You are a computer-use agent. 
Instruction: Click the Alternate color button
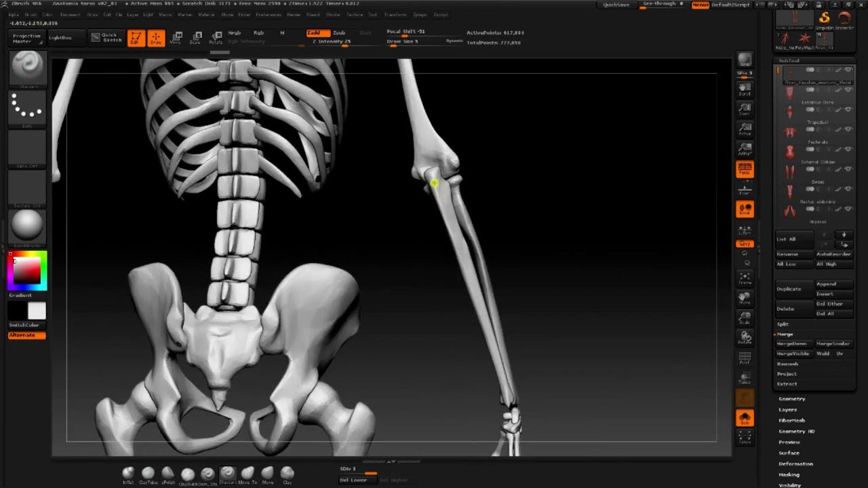point(27,335)
